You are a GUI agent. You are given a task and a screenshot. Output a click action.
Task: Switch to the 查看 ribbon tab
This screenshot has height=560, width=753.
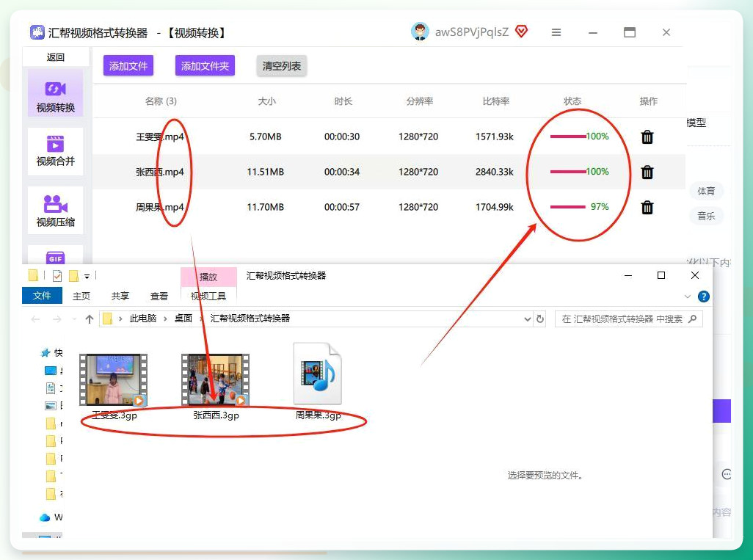click(159, 296)
